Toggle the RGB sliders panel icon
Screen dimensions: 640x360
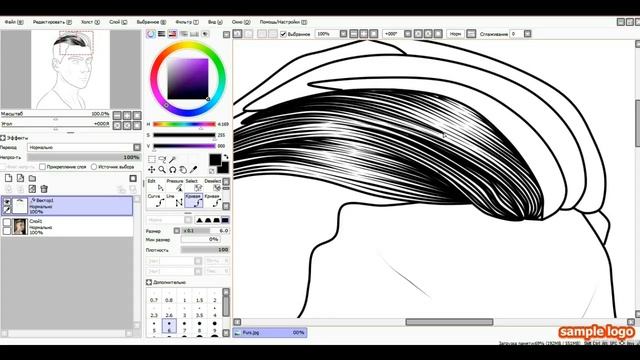(162, 34)
